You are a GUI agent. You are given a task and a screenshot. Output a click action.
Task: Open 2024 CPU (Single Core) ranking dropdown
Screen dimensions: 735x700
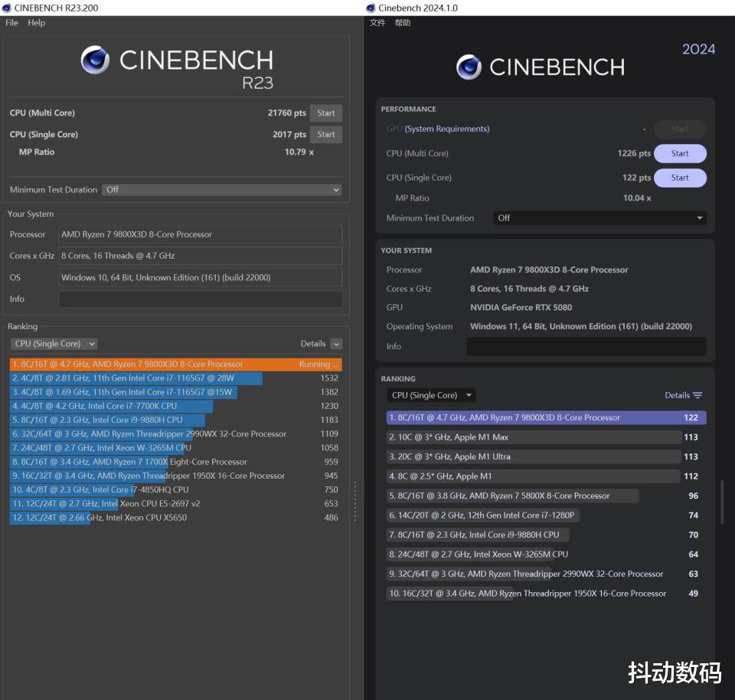tap(431, 395)
